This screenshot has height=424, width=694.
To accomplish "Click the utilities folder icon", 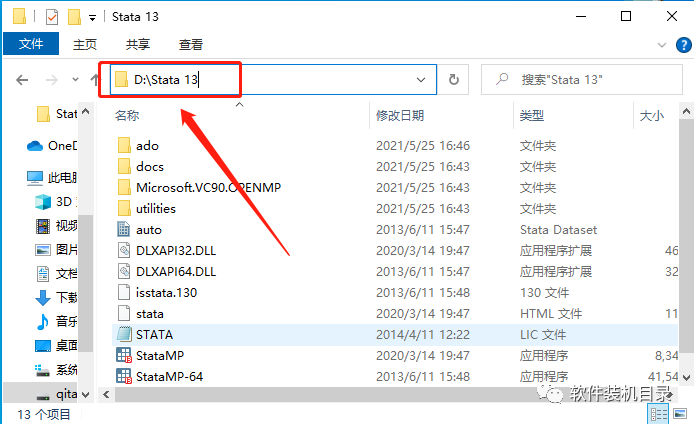I will pyautogui.click(x=124, y=208).
